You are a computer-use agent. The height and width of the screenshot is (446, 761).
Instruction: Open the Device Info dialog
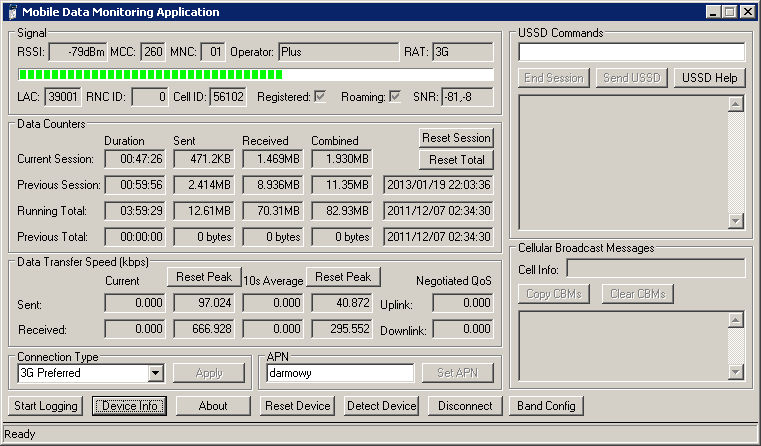[x=130, y=406]
